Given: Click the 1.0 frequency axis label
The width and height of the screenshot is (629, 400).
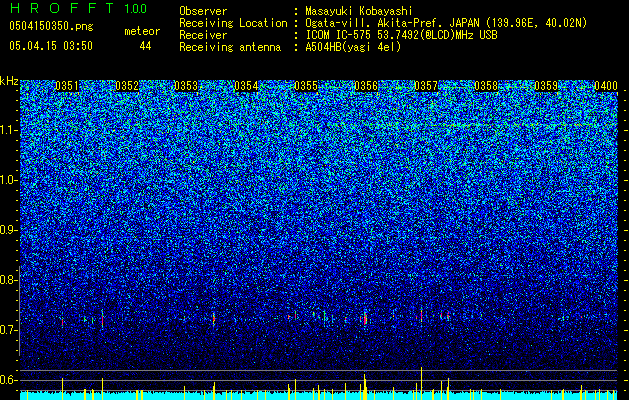Looking at the screenshot, I should [x=7, y=180].
